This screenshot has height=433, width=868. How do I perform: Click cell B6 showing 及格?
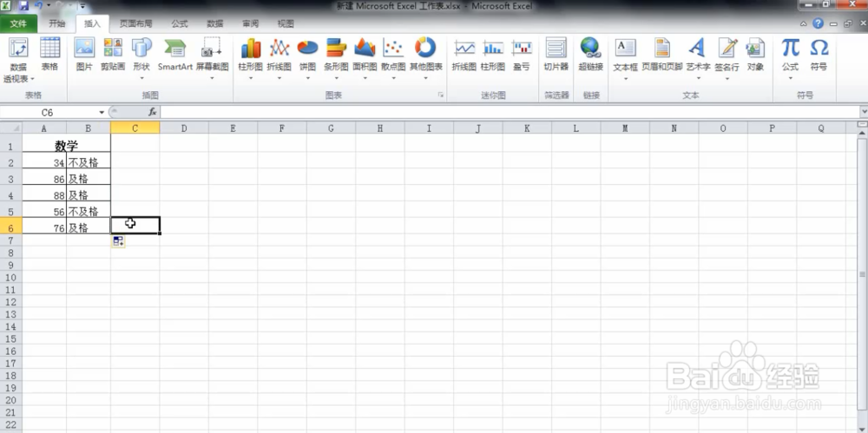click(x=89, y=227)
